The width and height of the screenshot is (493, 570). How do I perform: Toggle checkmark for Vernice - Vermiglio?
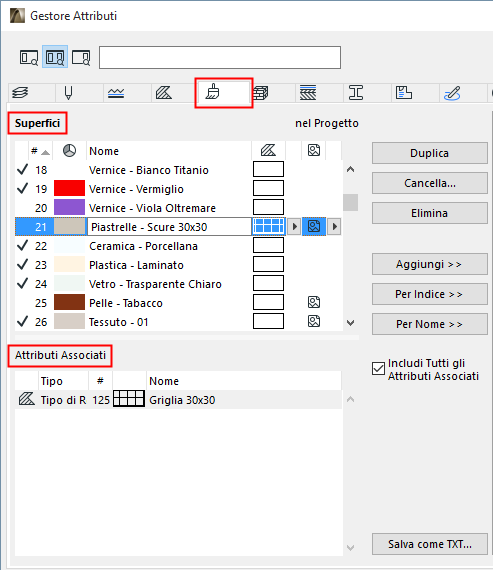click(x=23, y=188)
